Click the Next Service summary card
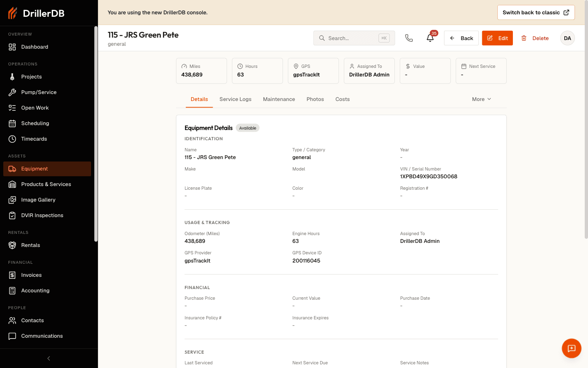This screenshot has width=588, height=368. click(x=481, y=71)
